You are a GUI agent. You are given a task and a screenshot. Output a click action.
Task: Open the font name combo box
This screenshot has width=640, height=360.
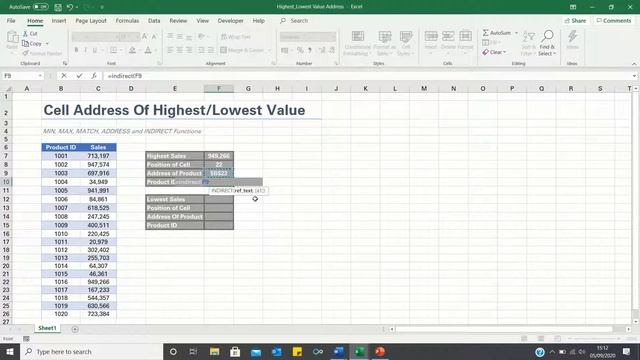click(x=96, y=37)
